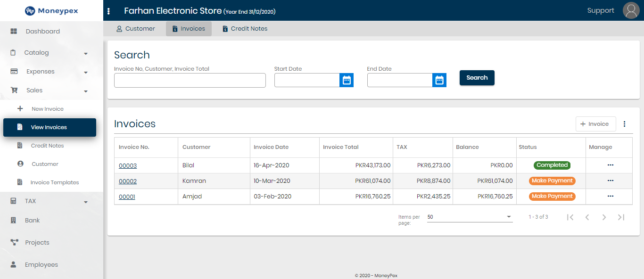644x279 pixels.
Task: Select the PKR43,173.00 total cell
Action: (356, 165)
